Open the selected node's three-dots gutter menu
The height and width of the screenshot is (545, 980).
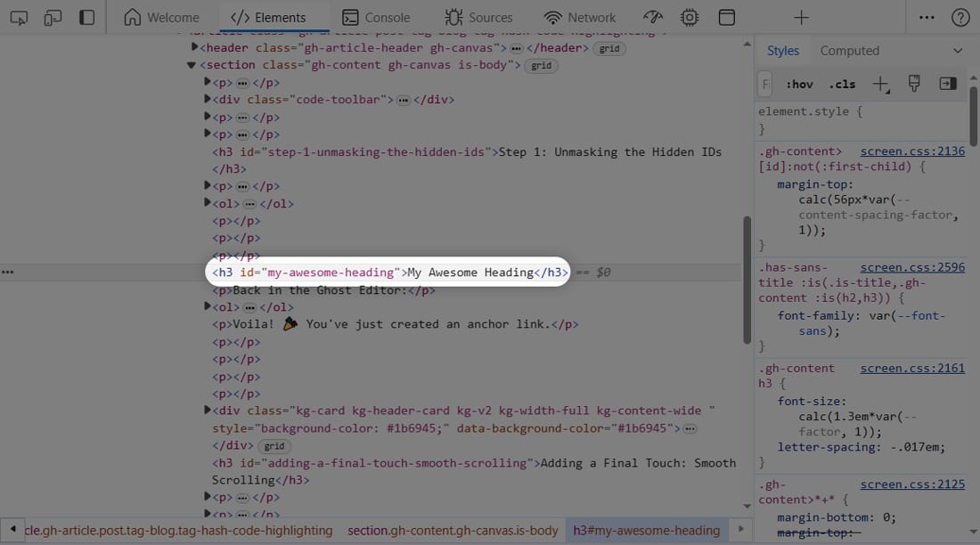(x=7, y=272)
